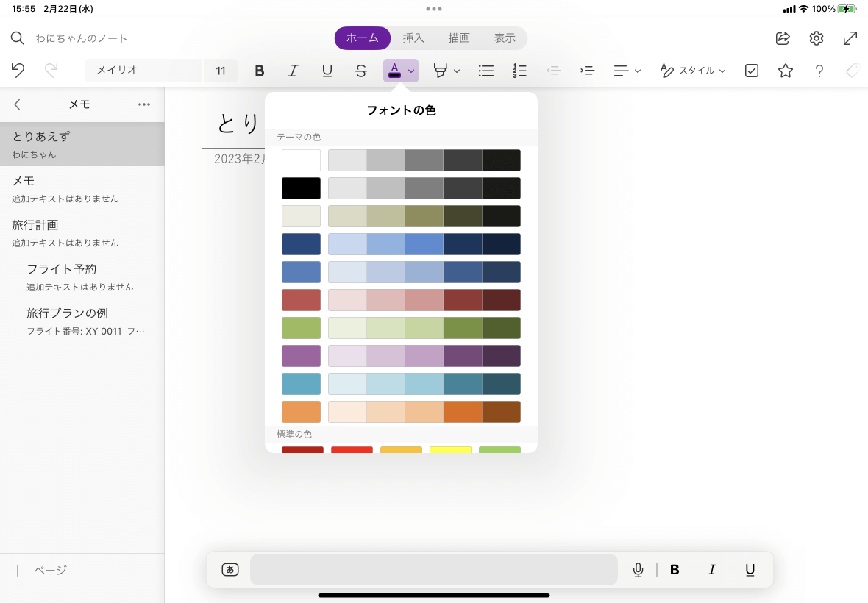
Task: Tap the microphone dictation icon
Action: click(x=638, y=570)
